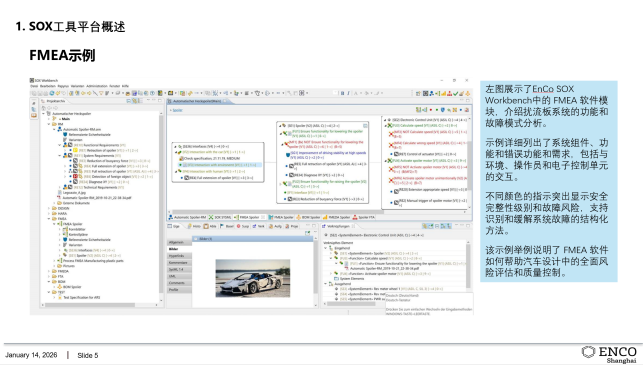Click the sports car image thumbnail
Viewport: 643px width, 365px height.
(x=253, y=278)
